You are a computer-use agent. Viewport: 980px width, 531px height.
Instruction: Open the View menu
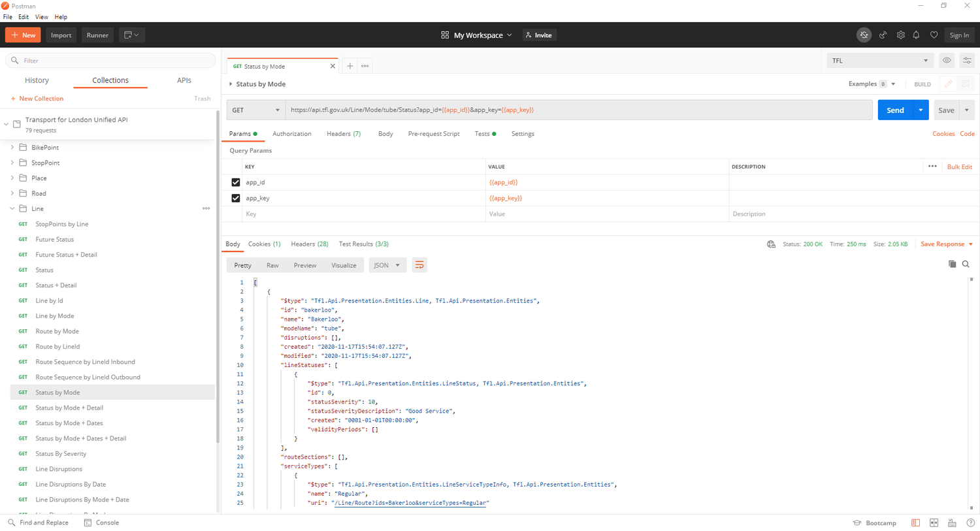point(41,16)
